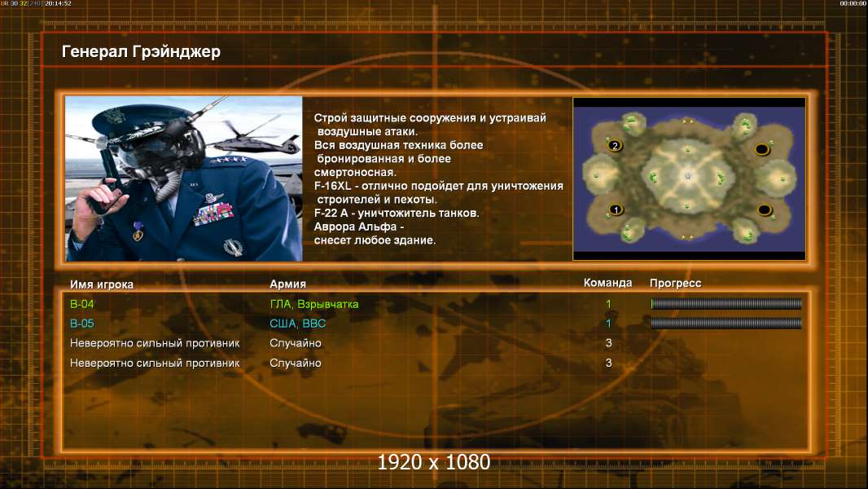Click the loading progress bar for B-04
Image resolution: width=868 pixels, height=489 pixels.
click(726, 303)
